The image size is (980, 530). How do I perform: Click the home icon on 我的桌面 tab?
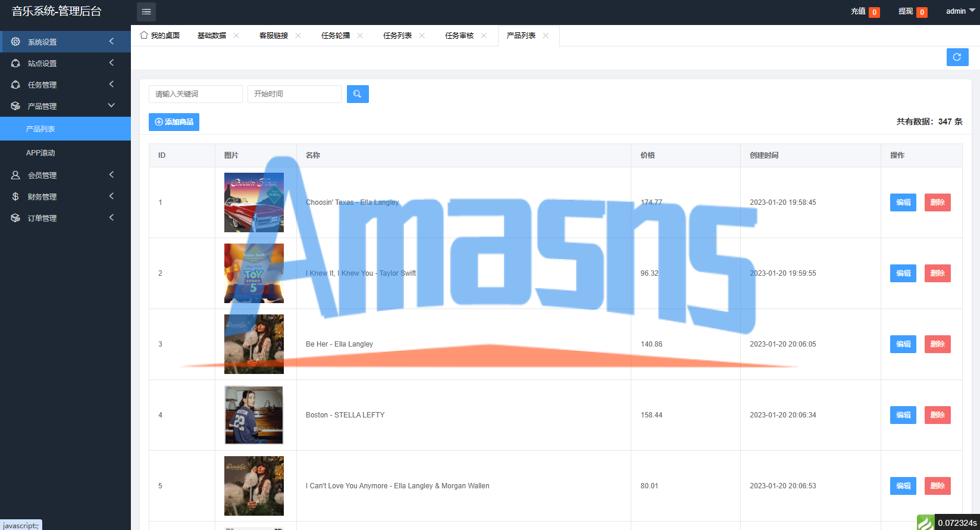[143, 35]
